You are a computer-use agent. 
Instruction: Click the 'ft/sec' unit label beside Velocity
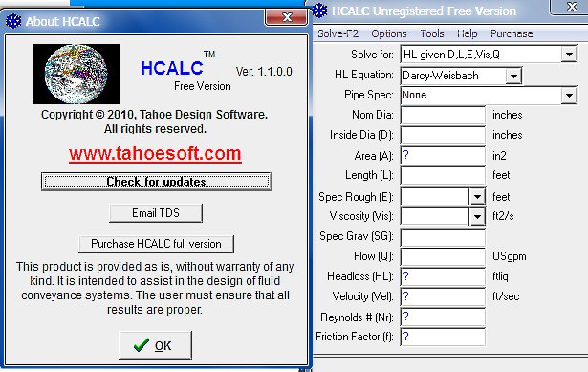506,296
